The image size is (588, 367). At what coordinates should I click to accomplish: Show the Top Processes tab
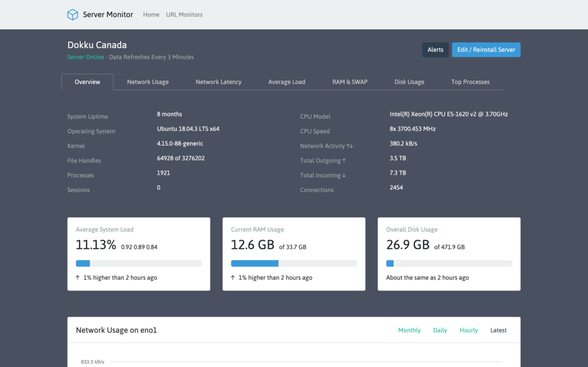point(470,82)
